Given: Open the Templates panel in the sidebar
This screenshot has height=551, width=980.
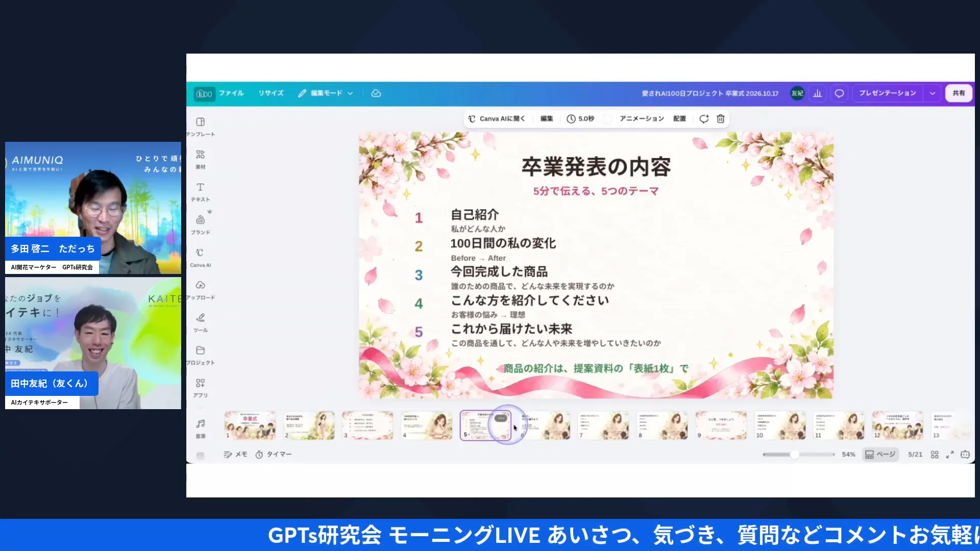Looking at the screenshot, I should point(200,127).
